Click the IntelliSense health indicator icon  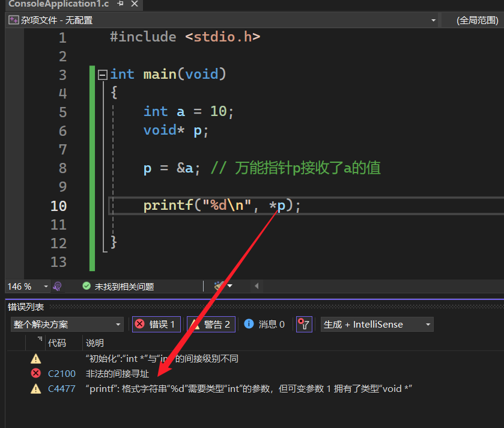pos(58,287)
